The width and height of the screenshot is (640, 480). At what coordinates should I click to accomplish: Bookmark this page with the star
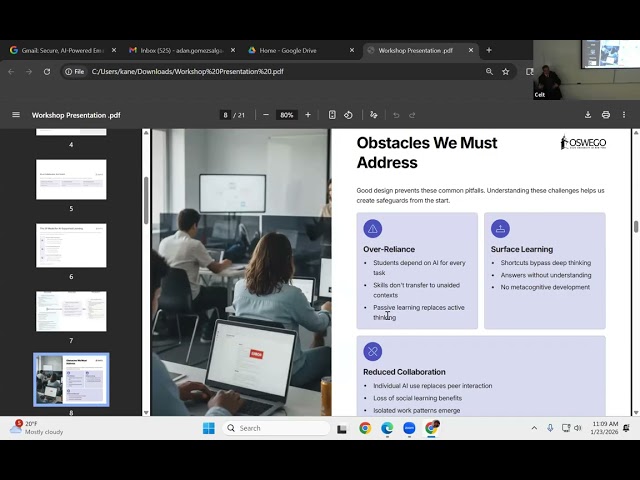coord(506,71)
